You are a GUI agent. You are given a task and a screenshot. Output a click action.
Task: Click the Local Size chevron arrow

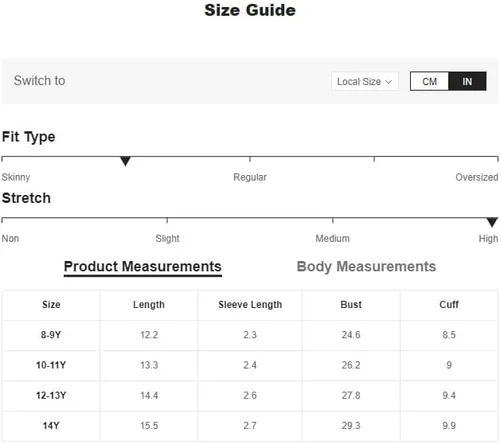click(x=389, y=82)
